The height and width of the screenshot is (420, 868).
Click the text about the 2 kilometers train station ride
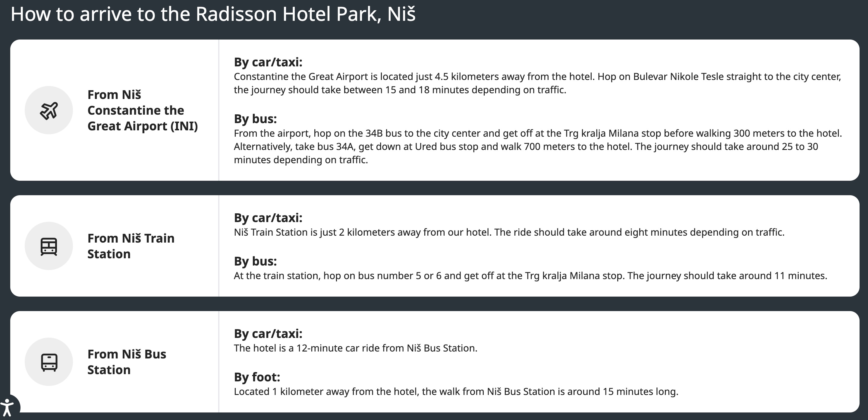pos(509,232)
